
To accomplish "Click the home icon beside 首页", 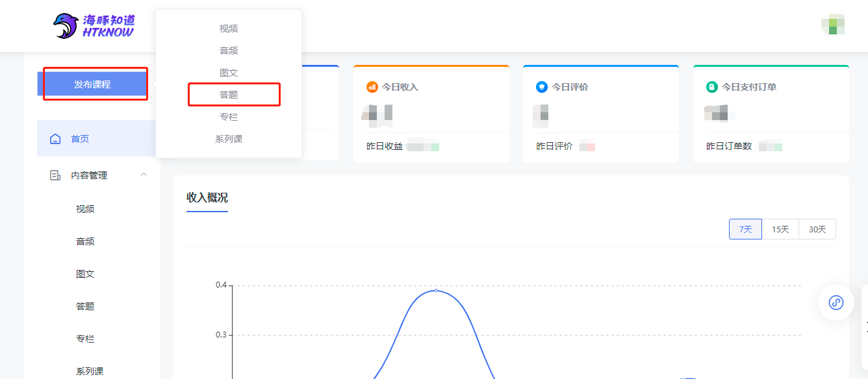I will point(56,139).
